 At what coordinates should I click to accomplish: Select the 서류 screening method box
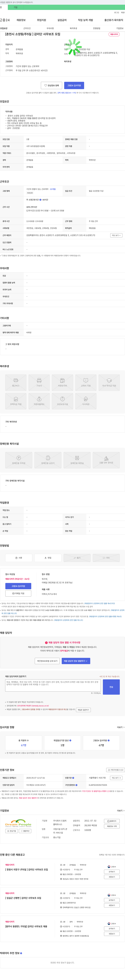click(19, 558)
